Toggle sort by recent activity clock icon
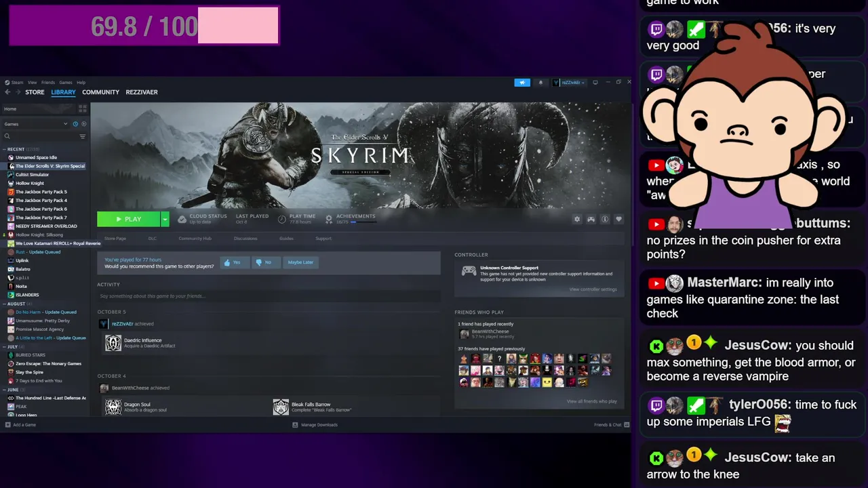The image size is (868, 488). tap(75, 124)
